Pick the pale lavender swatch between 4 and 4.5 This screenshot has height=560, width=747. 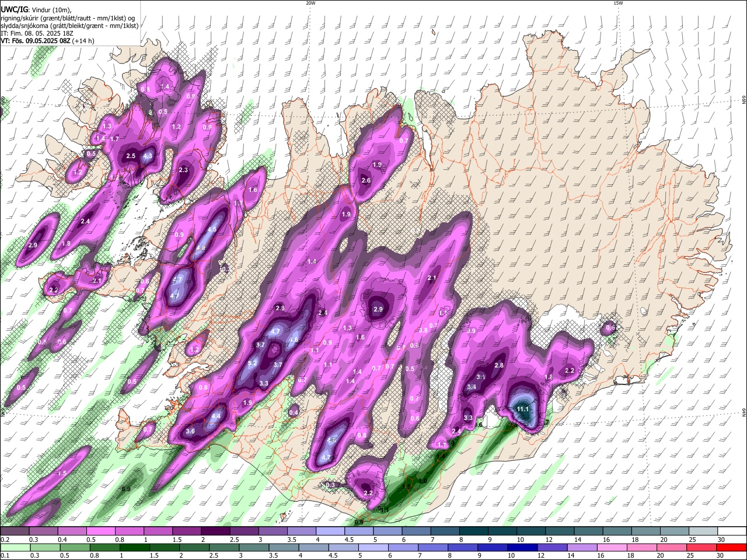330,531
